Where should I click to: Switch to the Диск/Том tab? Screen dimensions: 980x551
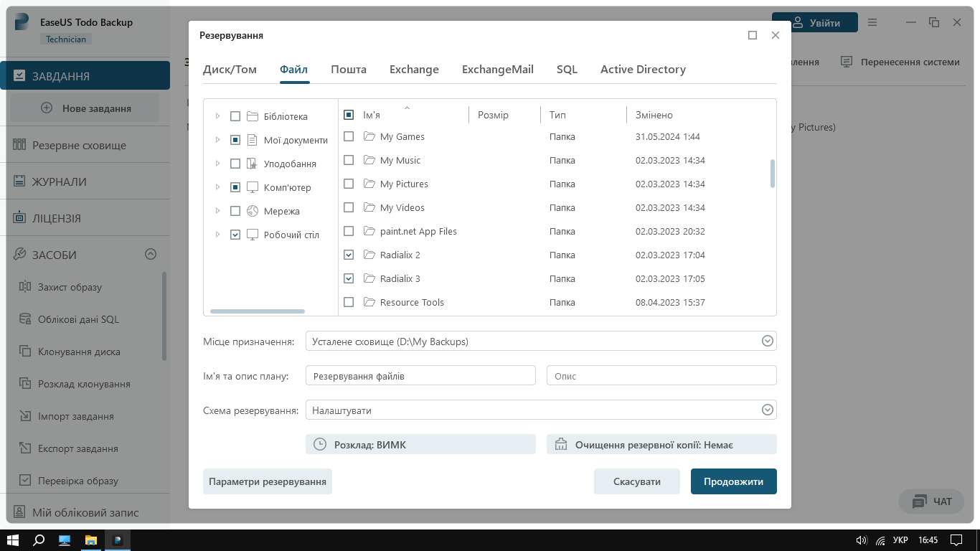230,70
